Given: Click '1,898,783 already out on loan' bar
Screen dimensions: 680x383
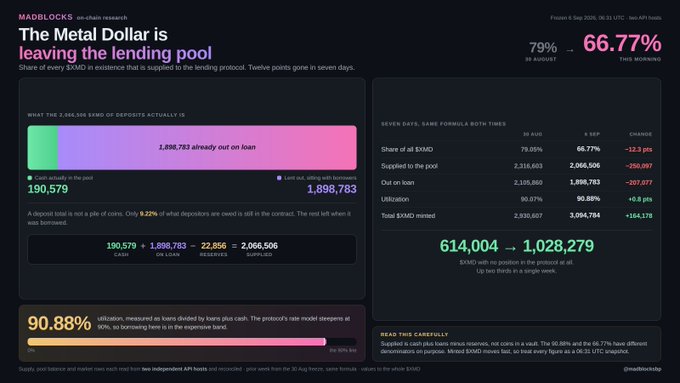Looking at the screenshot, I should pos(207,147).
